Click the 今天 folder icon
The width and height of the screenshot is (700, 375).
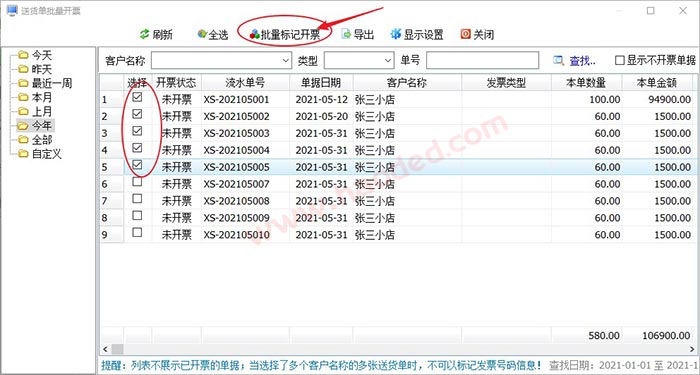point(23,55)
